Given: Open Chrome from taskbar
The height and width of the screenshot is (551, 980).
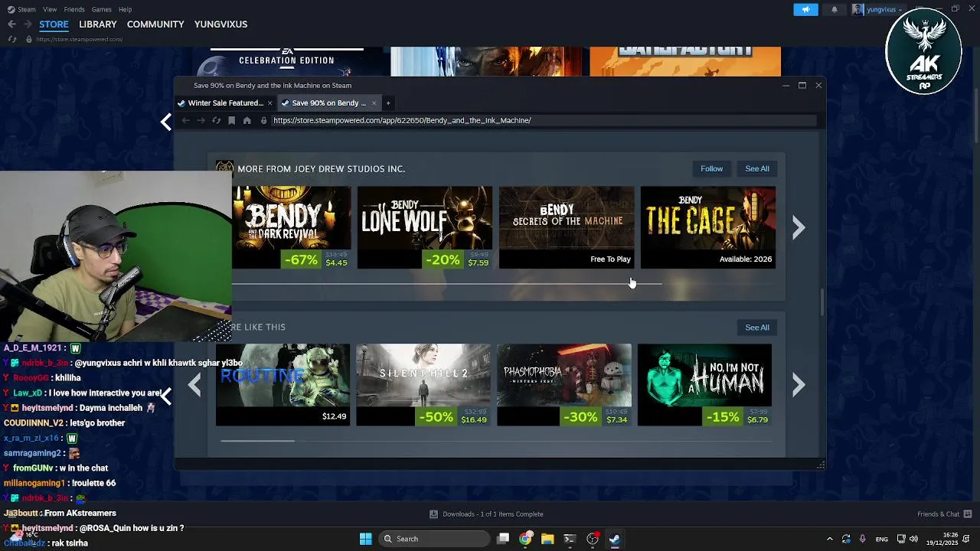Looking at the screenshot, I should pos(525,539).
